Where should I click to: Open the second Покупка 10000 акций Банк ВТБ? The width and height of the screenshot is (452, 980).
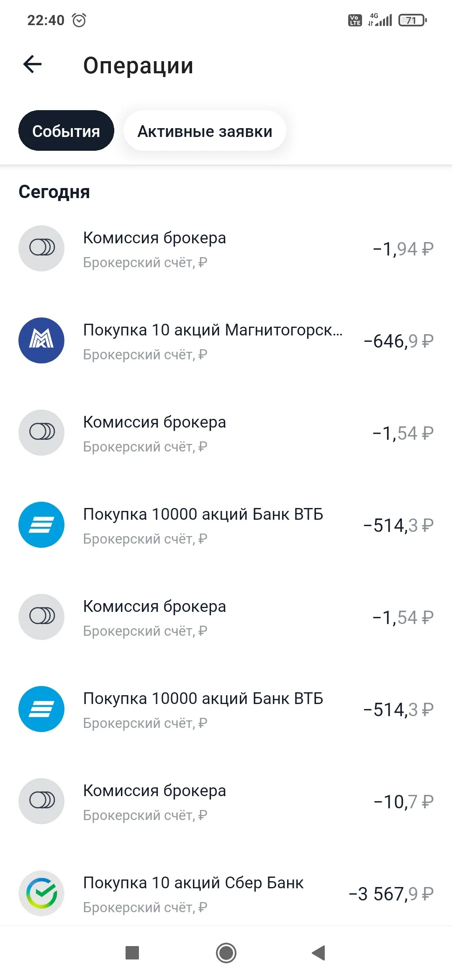coord(226,709)
